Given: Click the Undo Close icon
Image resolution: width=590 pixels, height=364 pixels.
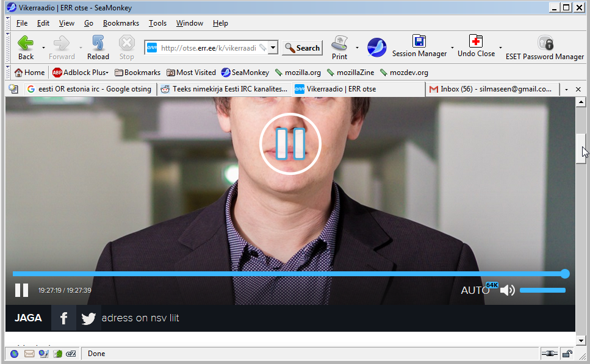Looking at the screenshot, I should coord(476,47).
